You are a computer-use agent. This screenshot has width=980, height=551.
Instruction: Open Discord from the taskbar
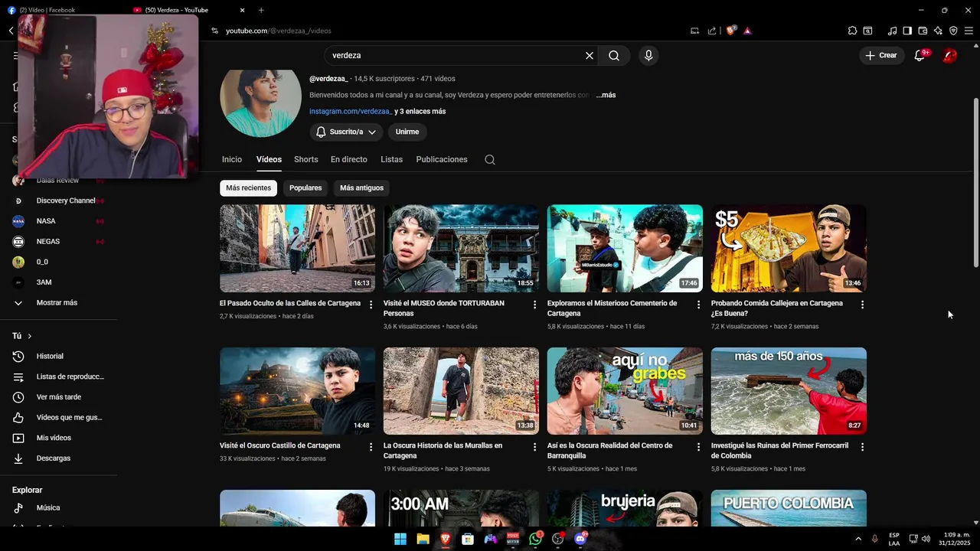point(580,539)
